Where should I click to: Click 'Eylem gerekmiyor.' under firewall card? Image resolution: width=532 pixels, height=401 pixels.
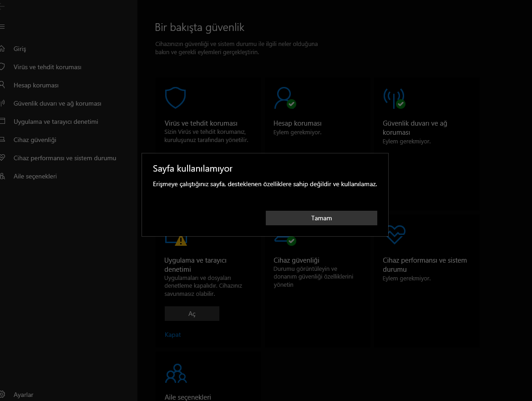406,142
